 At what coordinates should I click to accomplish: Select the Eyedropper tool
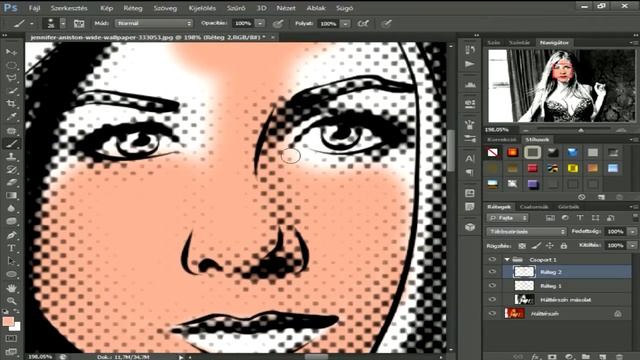tap(11, 117)
